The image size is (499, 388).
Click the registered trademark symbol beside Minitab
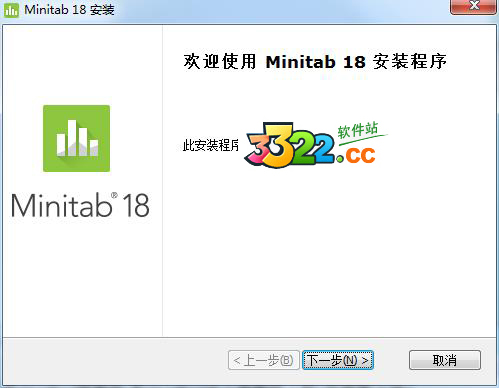(114, 195)
